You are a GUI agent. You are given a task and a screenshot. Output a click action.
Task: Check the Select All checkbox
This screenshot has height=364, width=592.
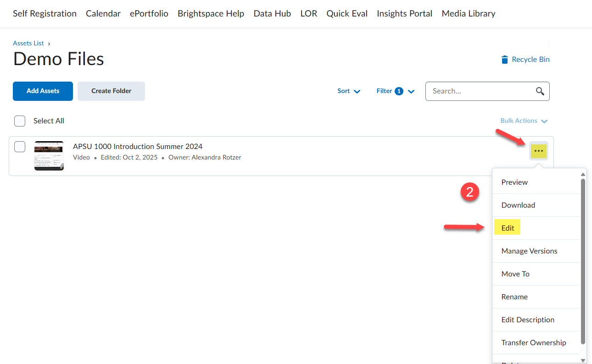click(x=20, y=121)
